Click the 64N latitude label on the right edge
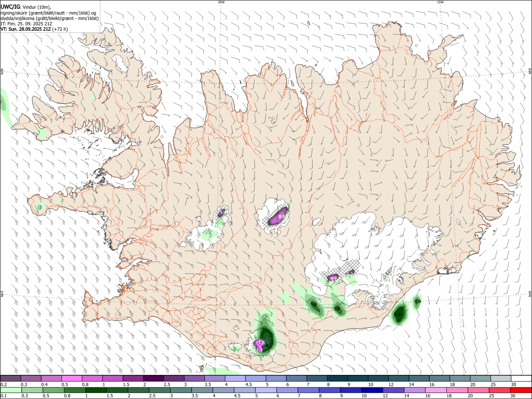Screen dimensions: 532x399 (530, 293)
